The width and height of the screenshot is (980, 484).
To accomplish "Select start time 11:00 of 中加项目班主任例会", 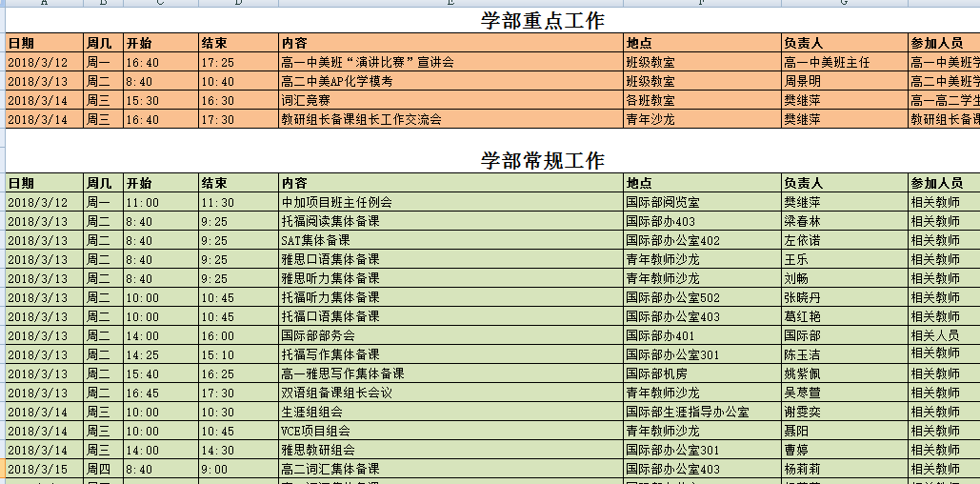I will [x=161, y=202].
